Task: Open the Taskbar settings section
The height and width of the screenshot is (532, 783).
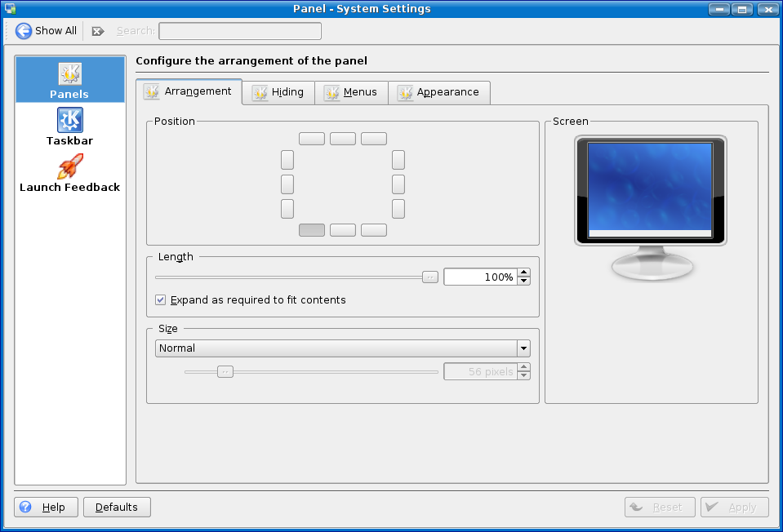Action: tap(70, 126)
